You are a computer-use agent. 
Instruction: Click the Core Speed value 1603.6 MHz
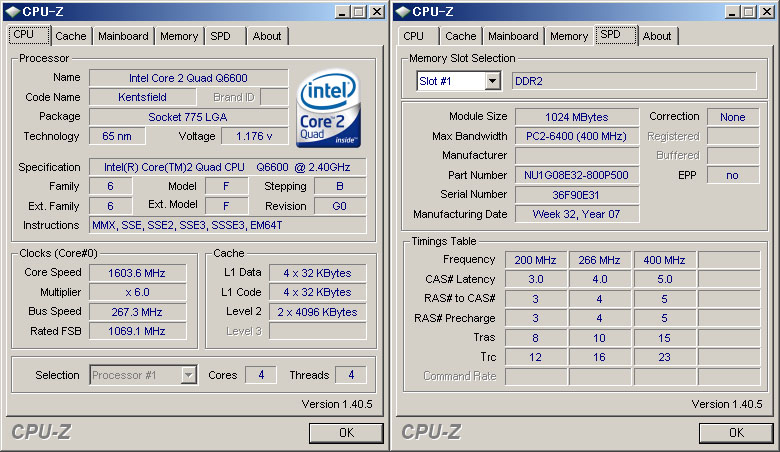pos(137,273)
